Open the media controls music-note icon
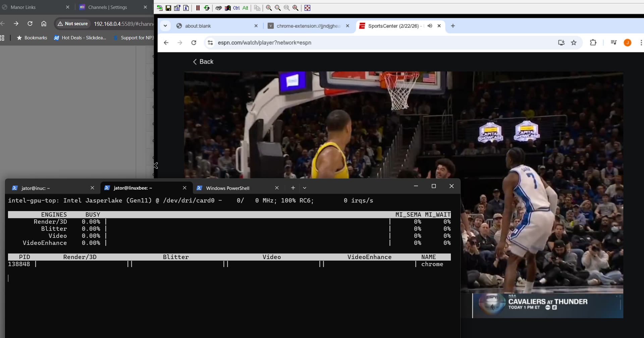Image resolution: width=644 pixels, height=338 pixels. [x=613, y=43]
